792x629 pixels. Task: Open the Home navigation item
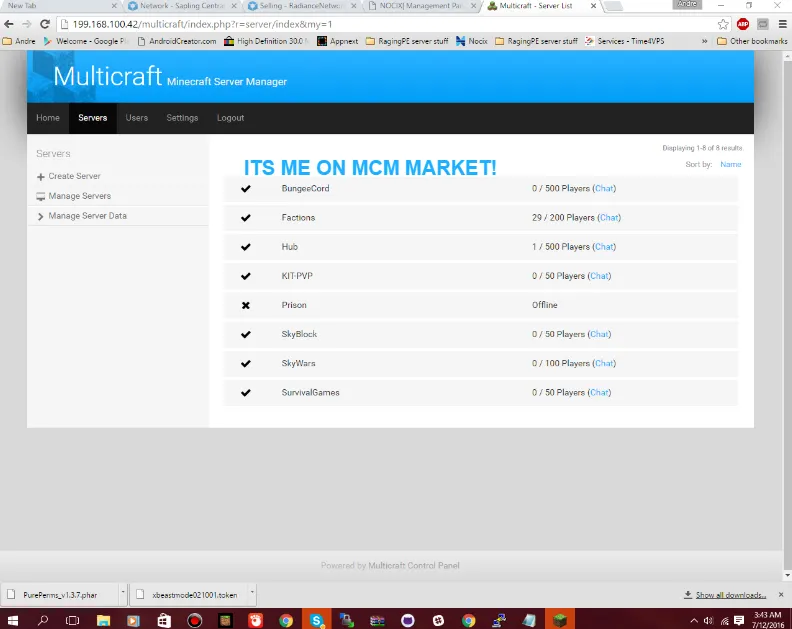click(x=48, y=118)
